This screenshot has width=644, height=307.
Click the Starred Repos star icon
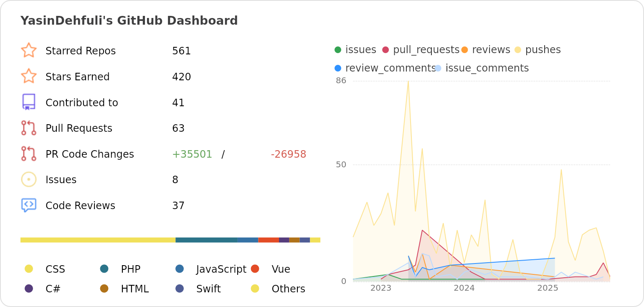28,51
